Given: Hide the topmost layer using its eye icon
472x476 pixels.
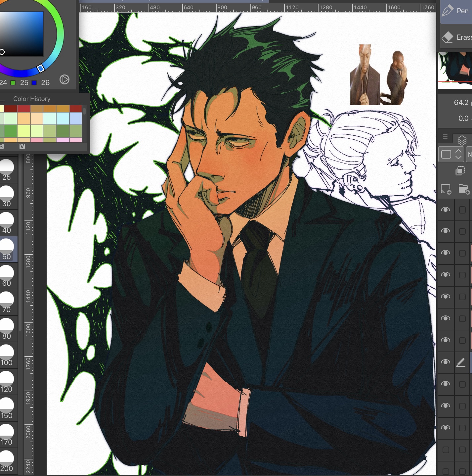Looking at the screenshot, I should (x=446, y=210).
